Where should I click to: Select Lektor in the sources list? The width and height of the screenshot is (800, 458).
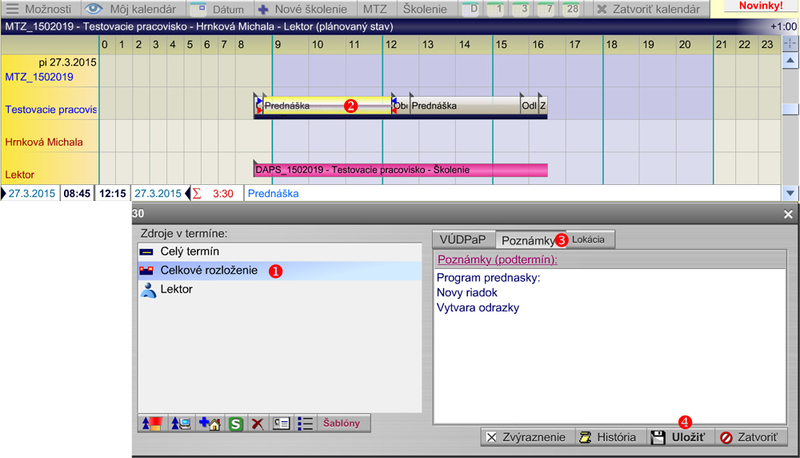point(176,289)
